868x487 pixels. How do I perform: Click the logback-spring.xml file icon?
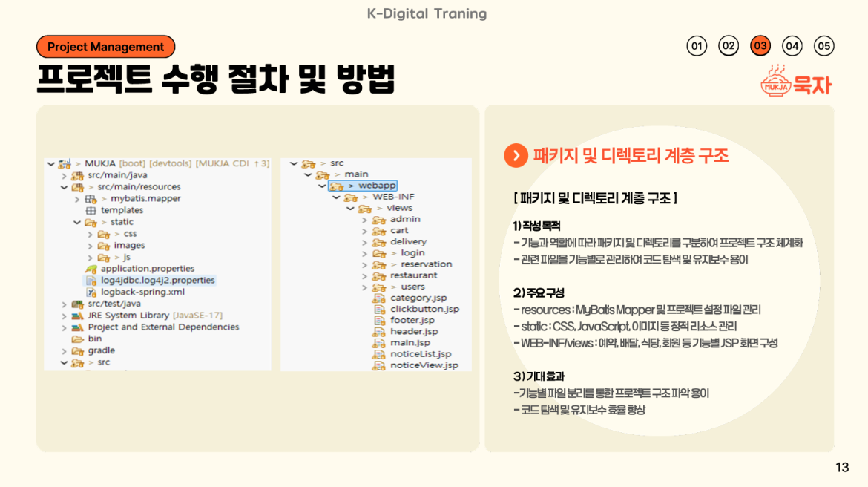[x=91, y=292]
